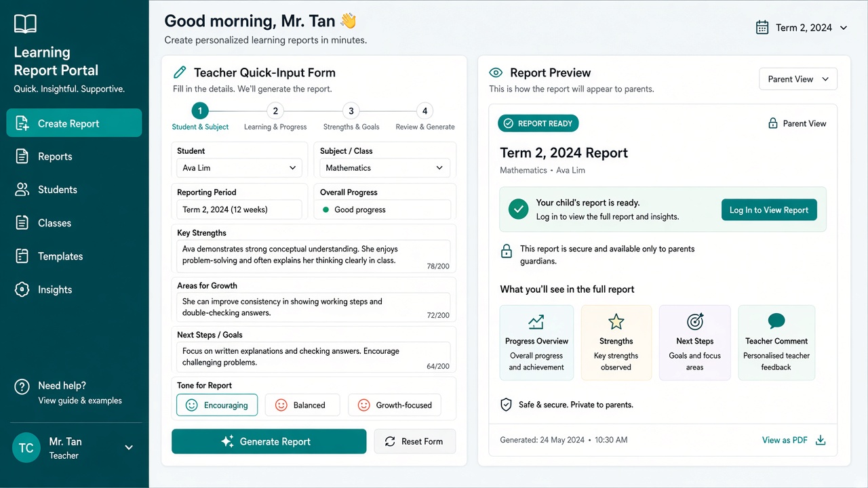Image resolution: width=868 pixels, height=488 pixels.
Task: Select the Encouraging tone option
Action: coord(217,405)
